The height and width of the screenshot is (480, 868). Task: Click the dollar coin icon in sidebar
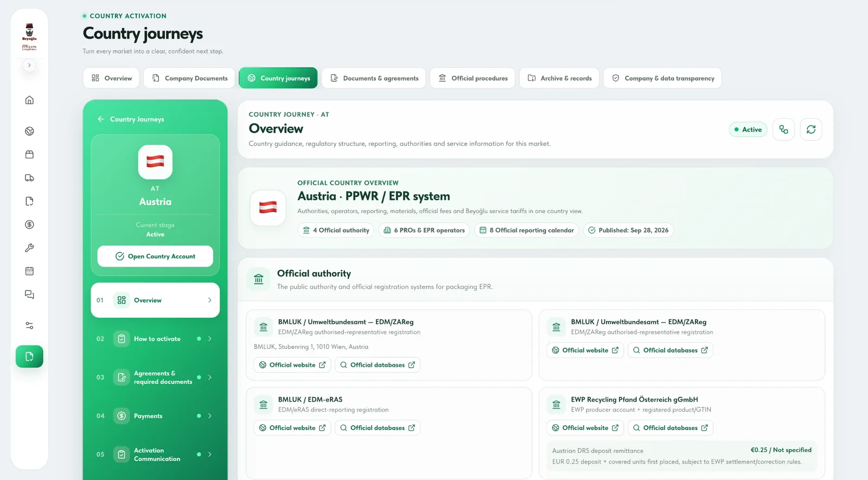click(29, 225)
